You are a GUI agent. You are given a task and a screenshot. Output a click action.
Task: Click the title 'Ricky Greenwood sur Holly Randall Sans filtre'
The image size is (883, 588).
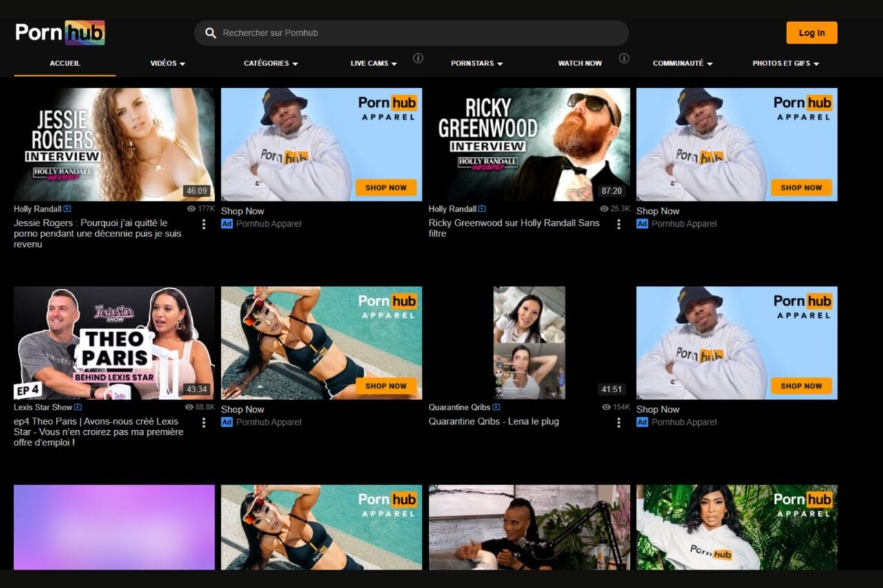point(514,228)
